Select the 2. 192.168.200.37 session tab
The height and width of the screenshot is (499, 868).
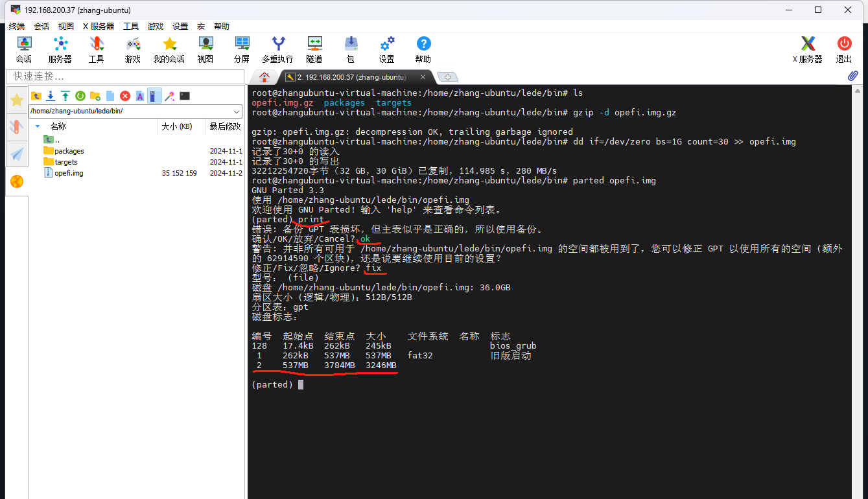pyautogui.click(x=351, y=77)
